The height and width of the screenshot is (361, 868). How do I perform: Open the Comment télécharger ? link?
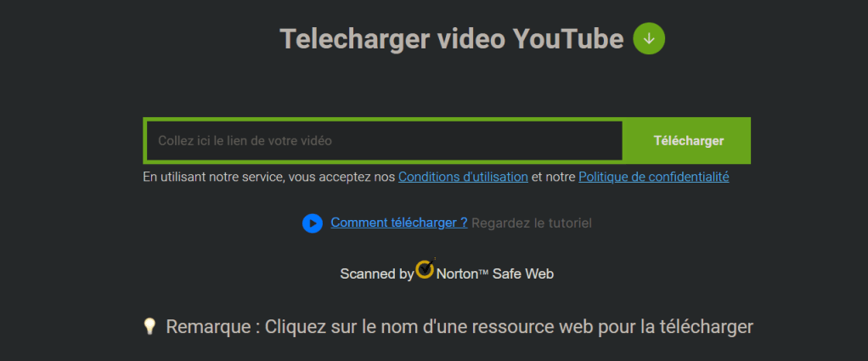coord(399,223)
